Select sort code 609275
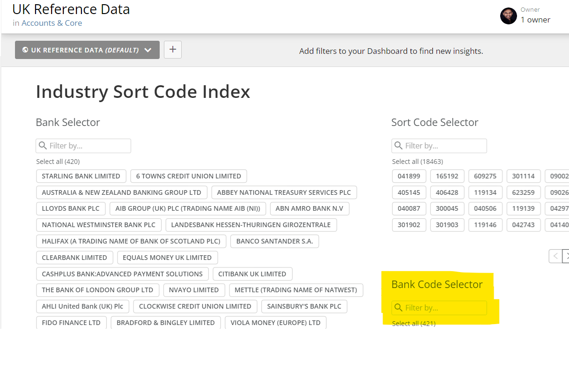 (x=486, y=176)
